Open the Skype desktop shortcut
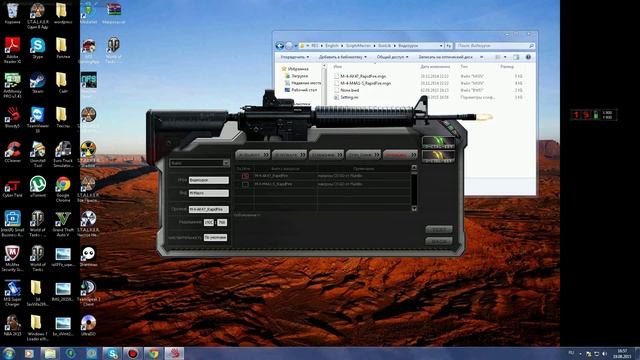This screenshot has width=640, height=360. 38,48
